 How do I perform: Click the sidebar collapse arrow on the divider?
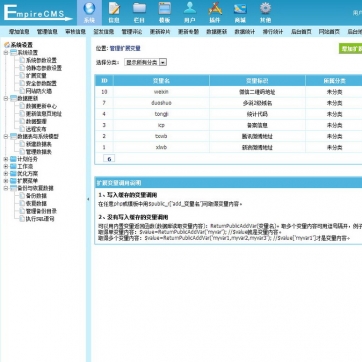tap(88, 199)
